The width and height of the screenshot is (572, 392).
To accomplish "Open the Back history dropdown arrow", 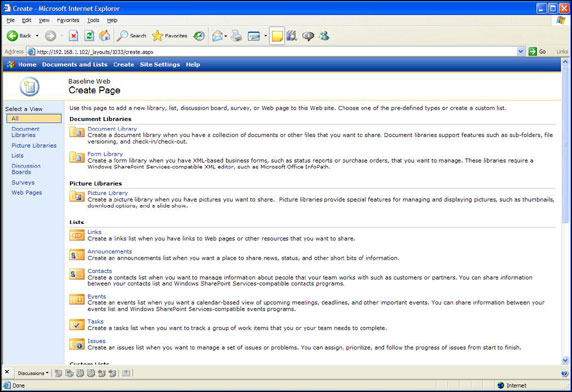I will click(x=37, y=36).
